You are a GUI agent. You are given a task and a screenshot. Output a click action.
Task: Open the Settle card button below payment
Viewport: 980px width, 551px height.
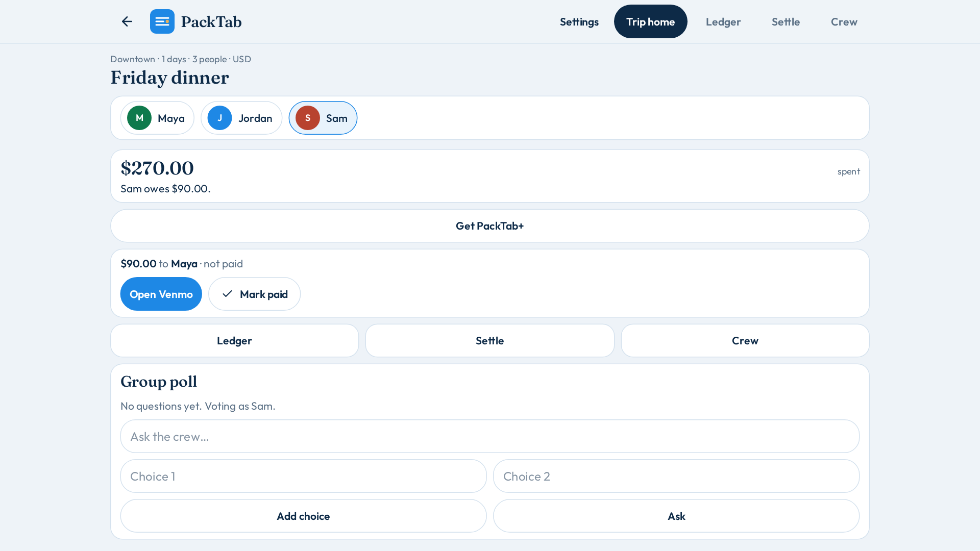(490, 341)
